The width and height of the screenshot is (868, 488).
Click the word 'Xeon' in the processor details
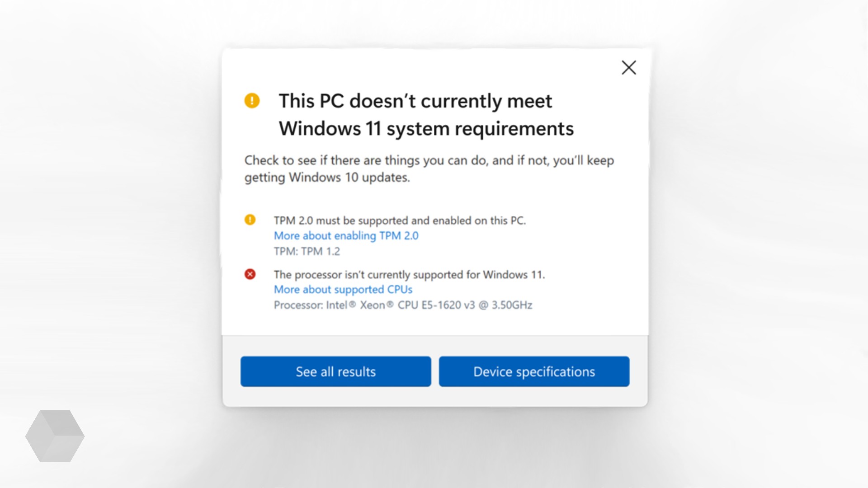click(x=373, y=305)
